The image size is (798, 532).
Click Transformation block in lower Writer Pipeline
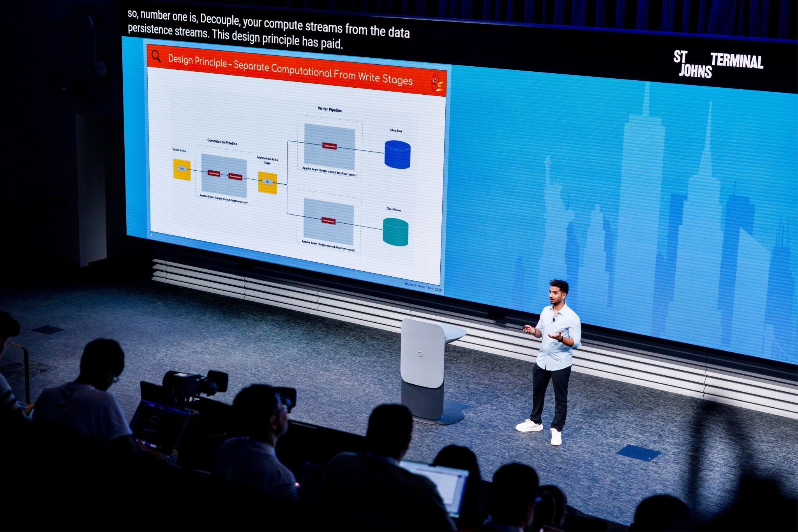[328, 221]
